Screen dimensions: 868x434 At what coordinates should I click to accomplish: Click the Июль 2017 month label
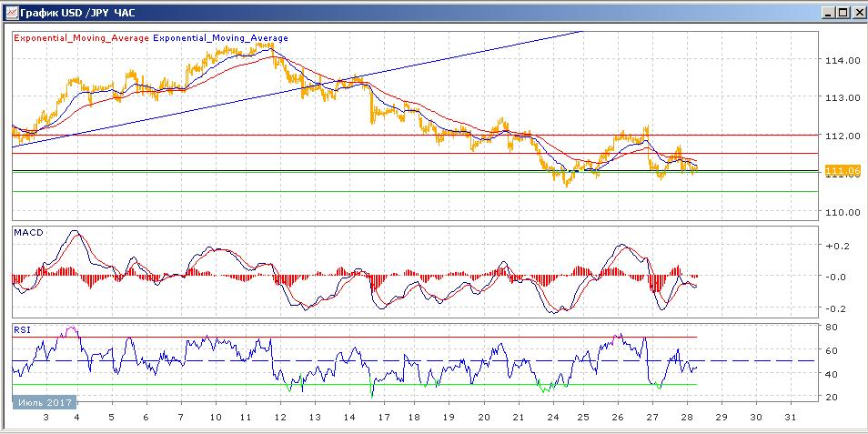[45, 401]
